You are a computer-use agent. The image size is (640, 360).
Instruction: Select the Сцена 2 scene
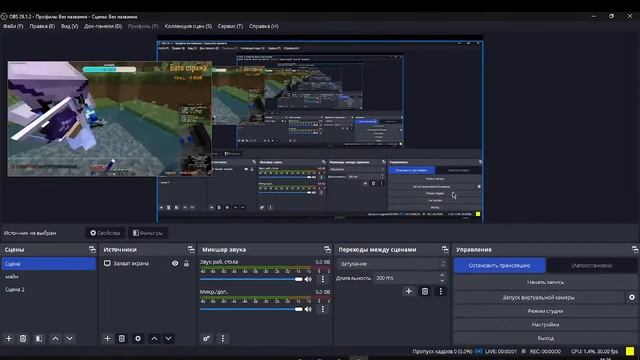click(49, 289)
